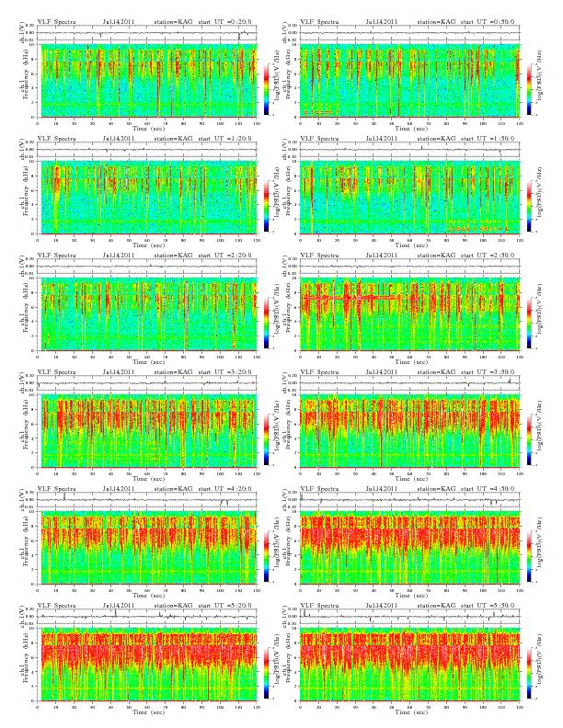Click the PSD color bar of the 5:20:0 panel
Screen dimensions: 563x728
click(266, 673)
